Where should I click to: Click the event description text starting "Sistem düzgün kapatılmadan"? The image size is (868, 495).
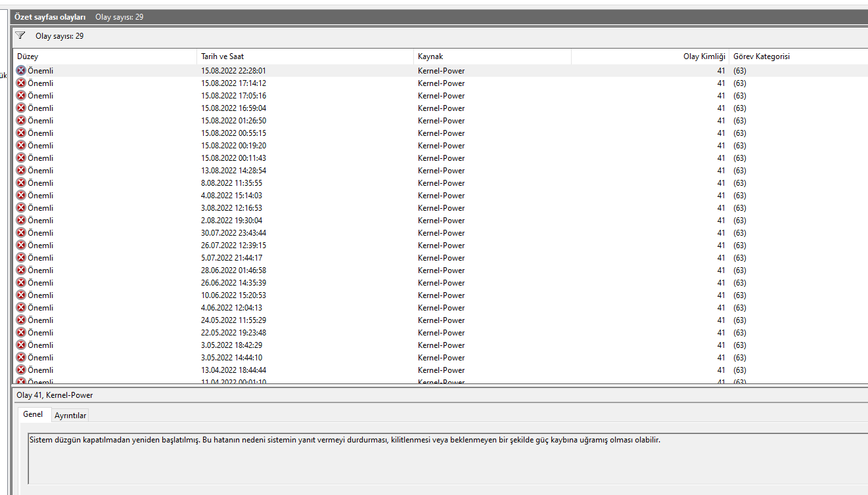[x=345, y=440]
